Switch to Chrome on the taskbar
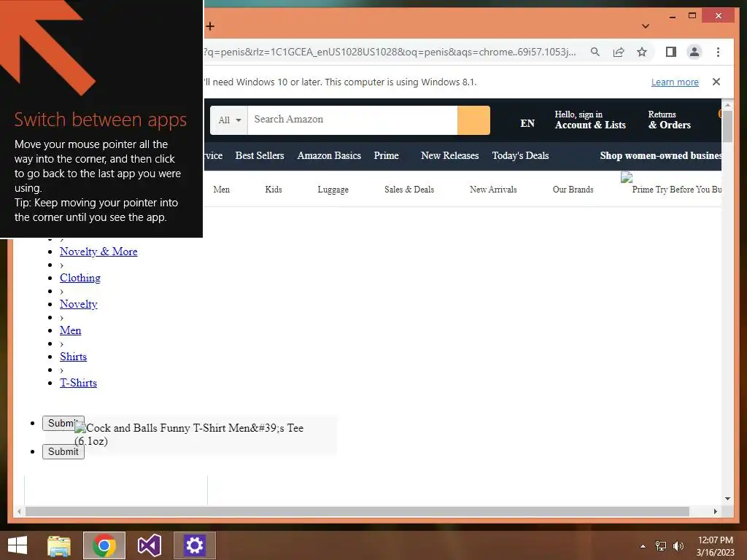 [x=104, y=545]
